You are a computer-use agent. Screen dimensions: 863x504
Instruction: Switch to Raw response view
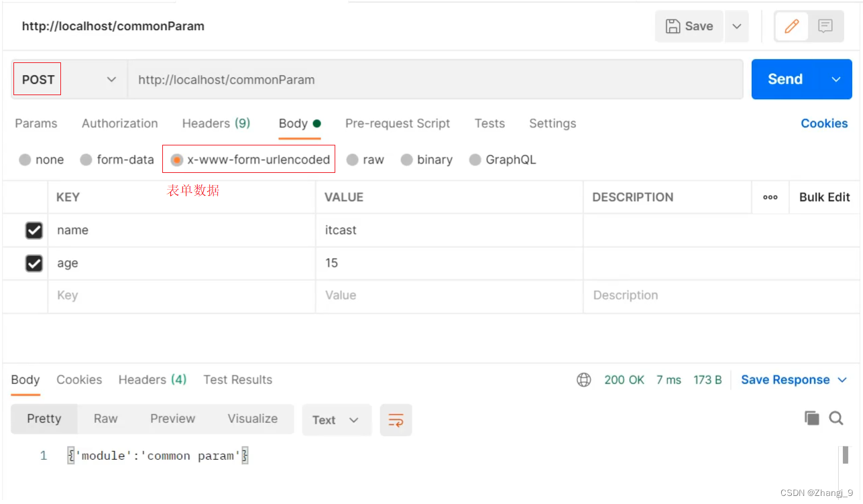click(x=106, y=419)
